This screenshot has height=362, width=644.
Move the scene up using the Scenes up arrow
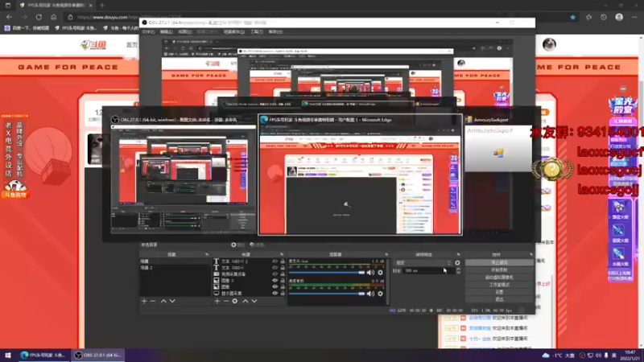click(x=163, y=301)
